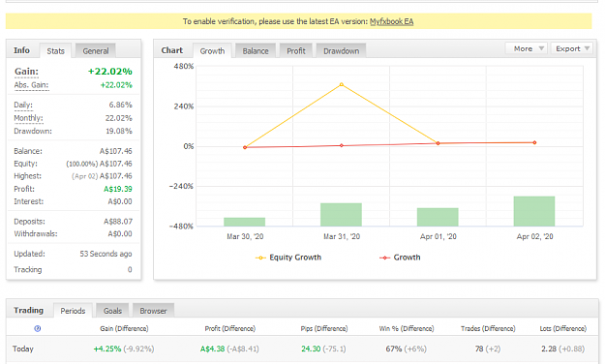Switch to the Stats tab

click(x=55, y=51)
